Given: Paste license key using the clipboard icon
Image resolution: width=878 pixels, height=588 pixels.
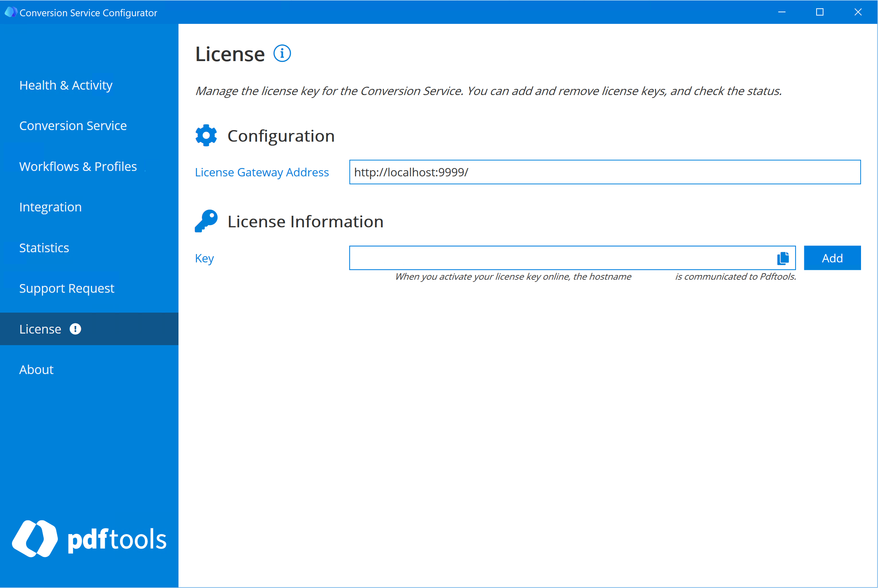Looking at the screenshot, I should (782, 258).
